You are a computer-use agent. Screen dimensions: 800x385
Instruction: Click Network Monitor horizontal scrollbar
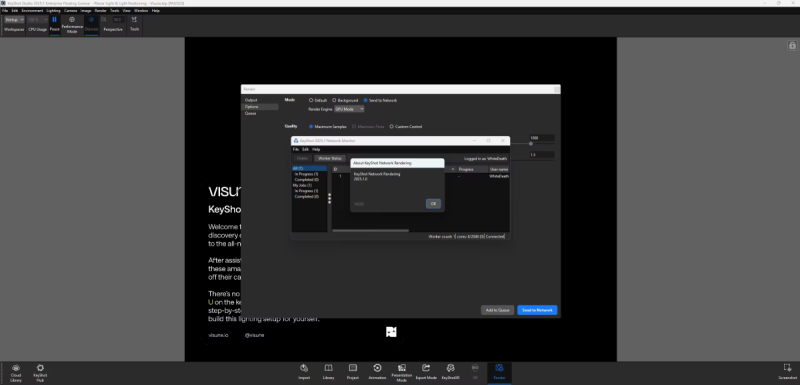click(x=370, y=230)
